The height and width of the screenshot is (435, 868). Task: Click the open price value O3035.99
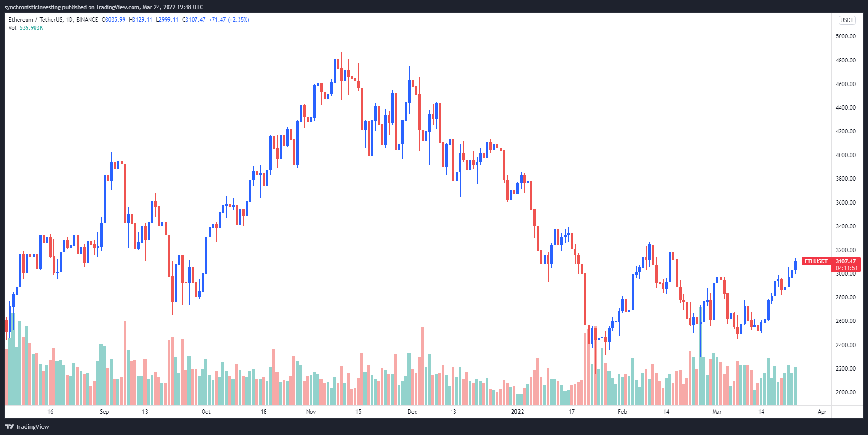point(114,20)
